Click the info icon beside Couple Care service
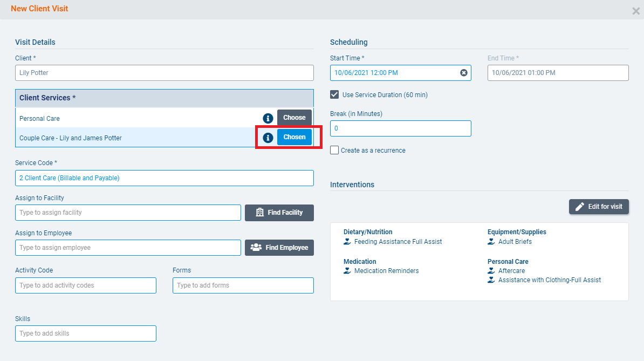 (268, 137)
